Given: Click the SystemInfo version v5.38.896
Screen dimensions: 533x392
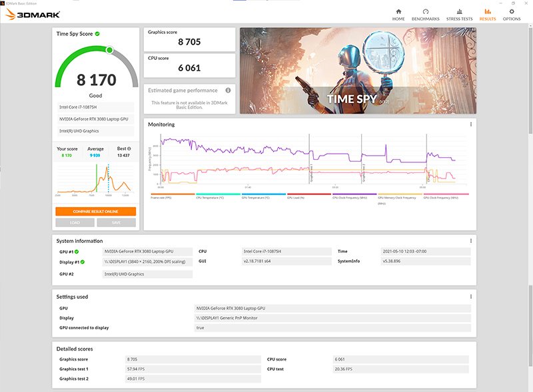Looking at the screenshot, I should coord(426,261).
